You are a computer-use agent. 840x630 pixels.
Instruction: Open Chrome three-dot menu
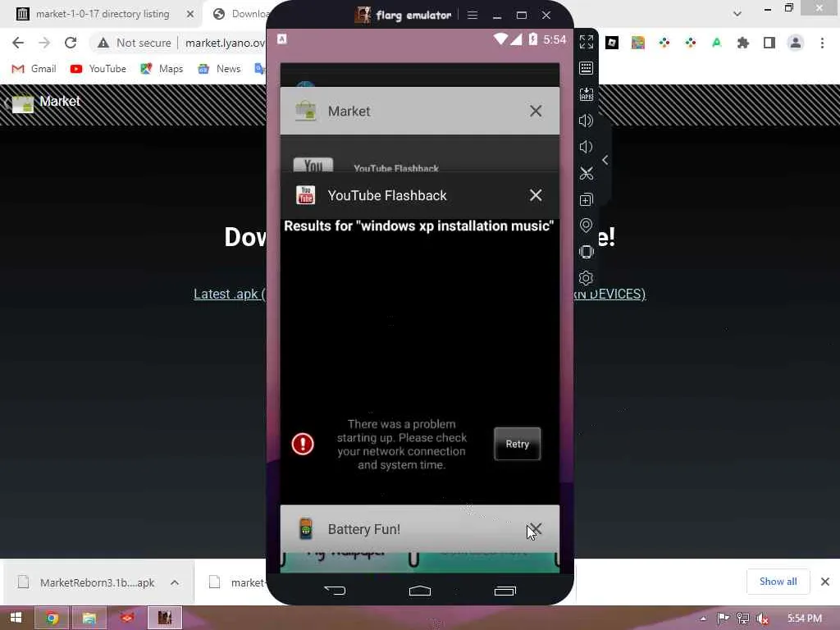[822, 43]
